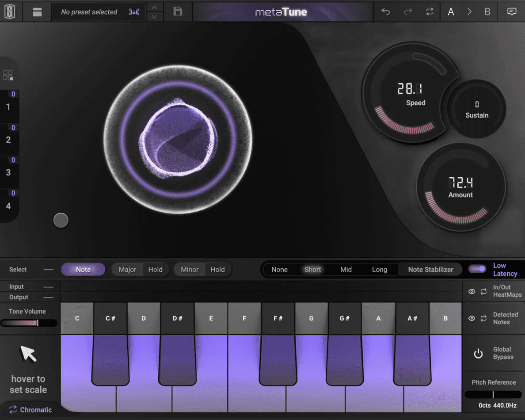The width and height of the screenshot is (525, 420).
Task: Click the MIDI keyboard icon in preset bar
Action: (134, 12)
